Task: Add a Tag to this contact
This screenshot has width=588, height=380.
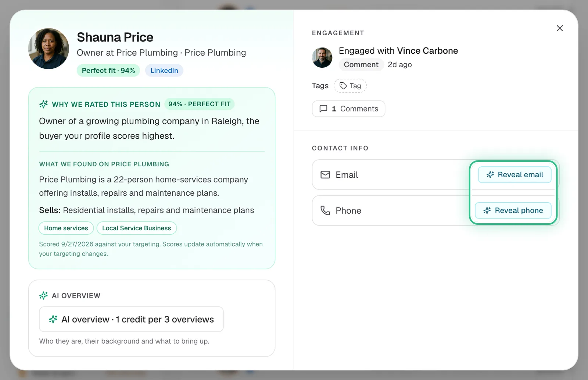Action: click(350, 86)
